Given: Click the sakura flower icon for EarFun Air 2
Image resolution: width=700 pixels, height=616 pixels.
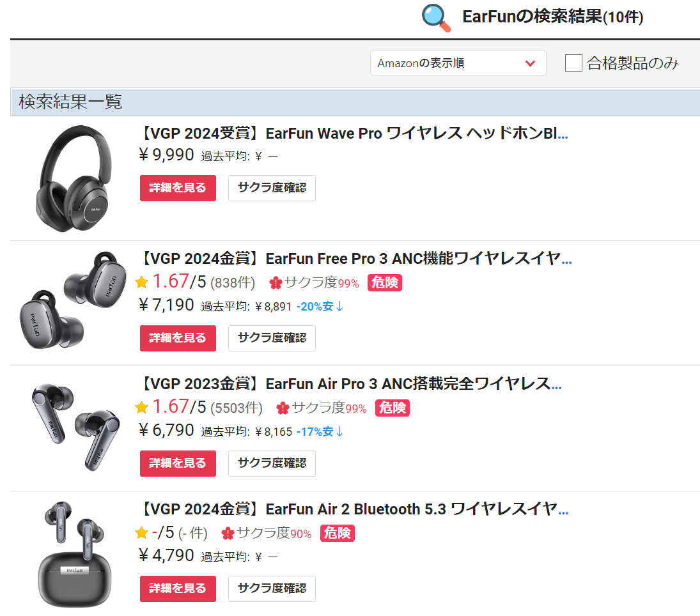Looking at the screenshot, I should 228,533.
